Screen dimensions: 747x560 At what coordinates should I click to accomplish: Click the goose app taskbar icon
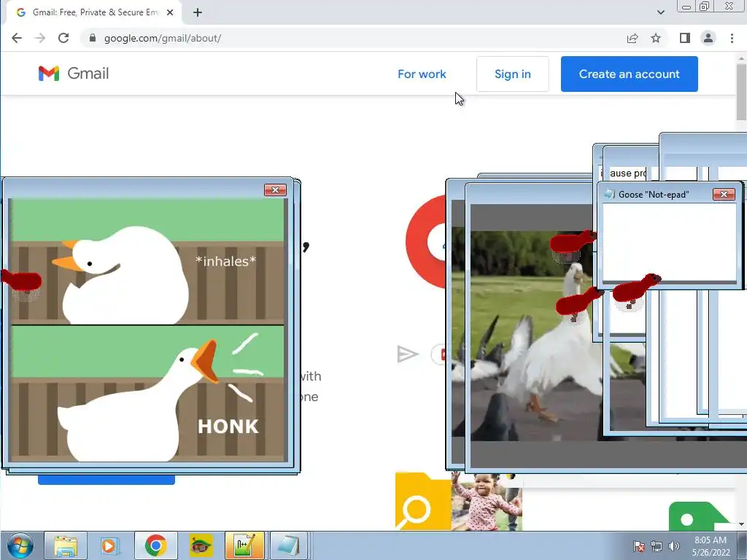click(201, 545)
